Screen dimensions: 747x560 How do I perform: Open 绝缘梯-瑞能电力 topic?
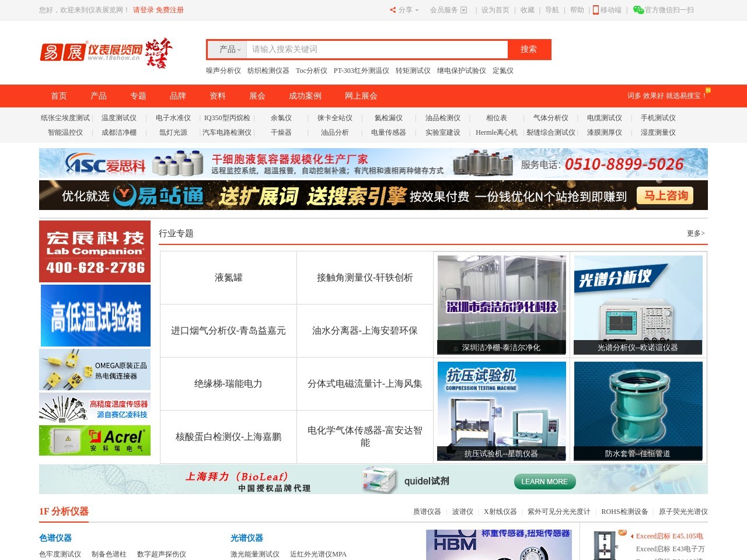pos(229,384)
